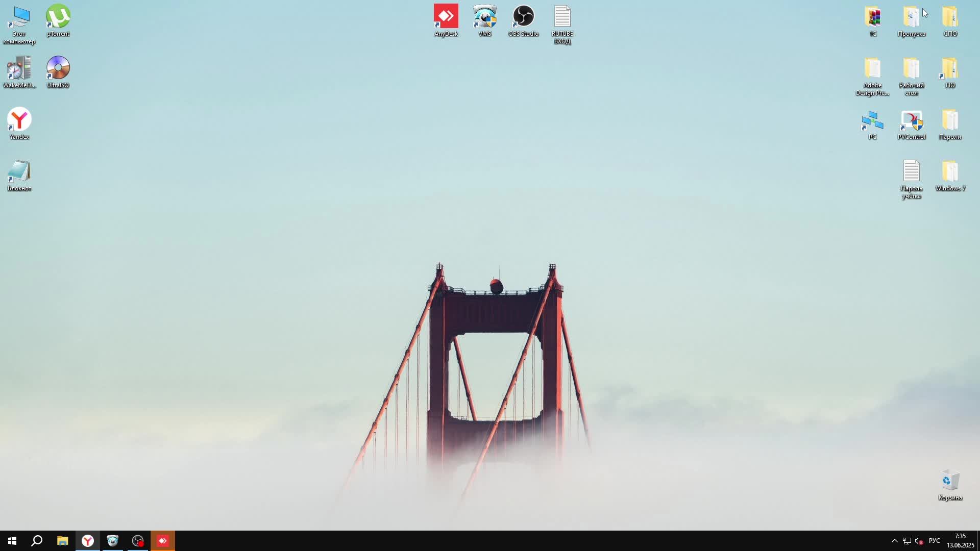
Task: Change the РУС input language
Action: pos(935,541)
